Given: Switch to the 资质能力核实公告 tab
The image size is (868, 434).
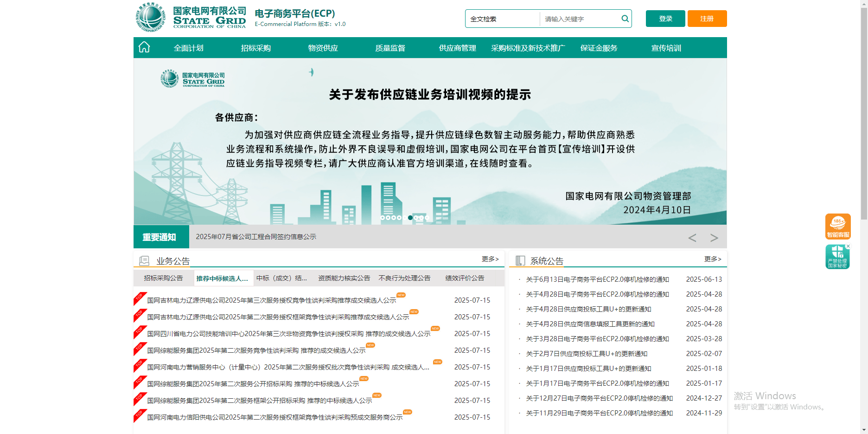Looking at the screenshot, I should [x=344, y=278].
